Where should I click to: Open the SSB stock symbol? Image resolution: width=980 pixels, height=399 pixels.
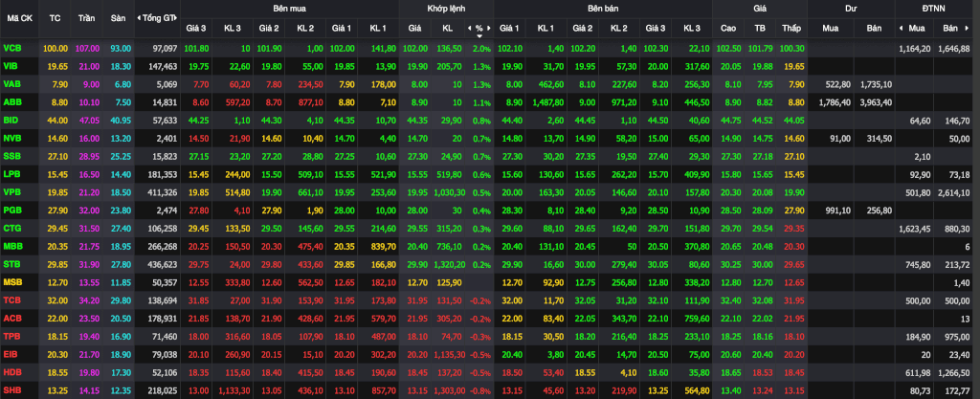pos(11,155)
